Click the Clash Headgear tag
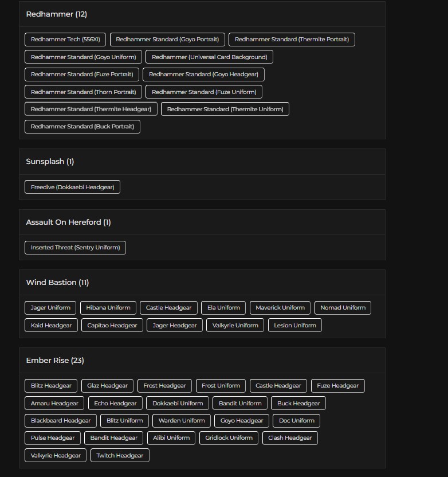Image resolution: width=448 pixels, height=477 pixels. [x=290, y=438]
